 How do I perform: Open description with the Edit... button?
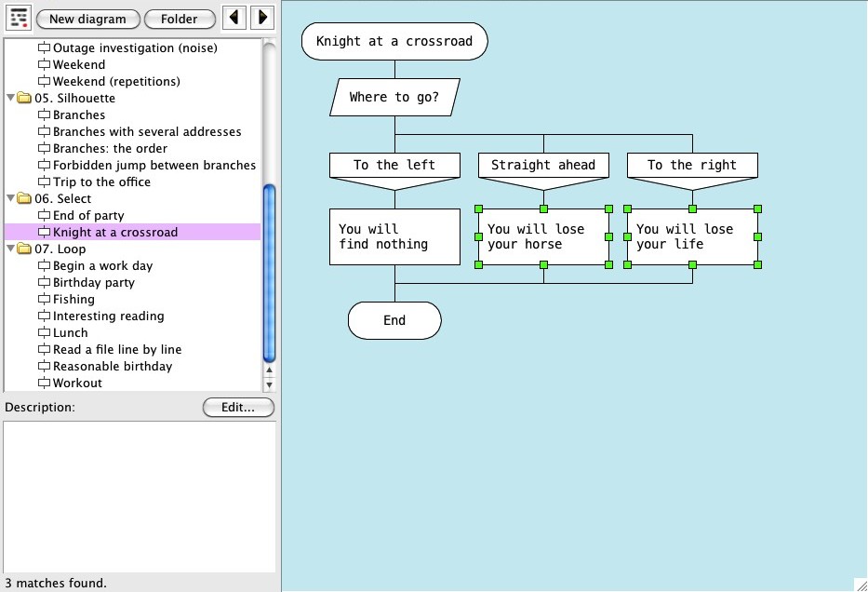tap(238, 408)
